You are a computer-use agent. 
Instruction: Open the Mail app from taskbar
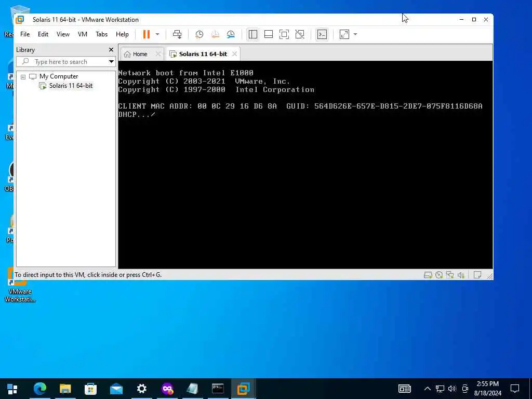tap(116, 389)
